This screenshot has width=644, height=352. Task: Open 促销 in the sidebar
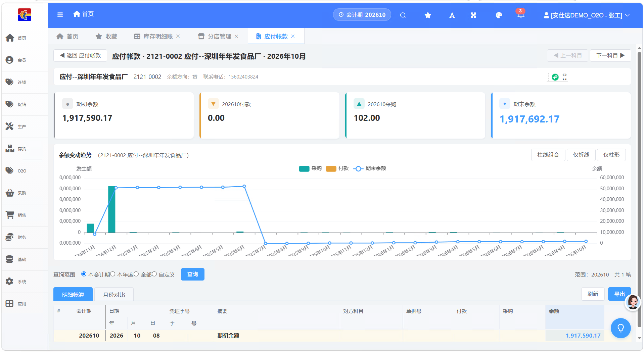coord(25,104)
